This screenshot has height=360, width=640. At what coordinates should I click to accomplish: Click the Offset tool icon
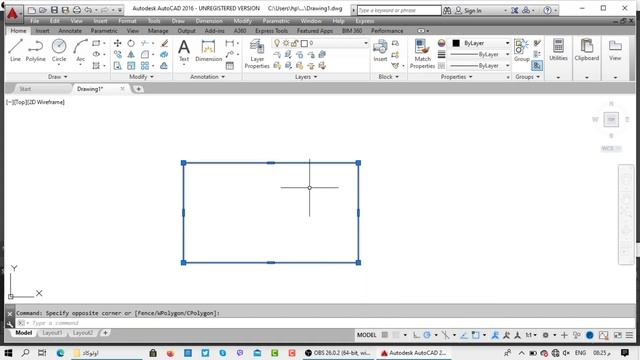164,65
